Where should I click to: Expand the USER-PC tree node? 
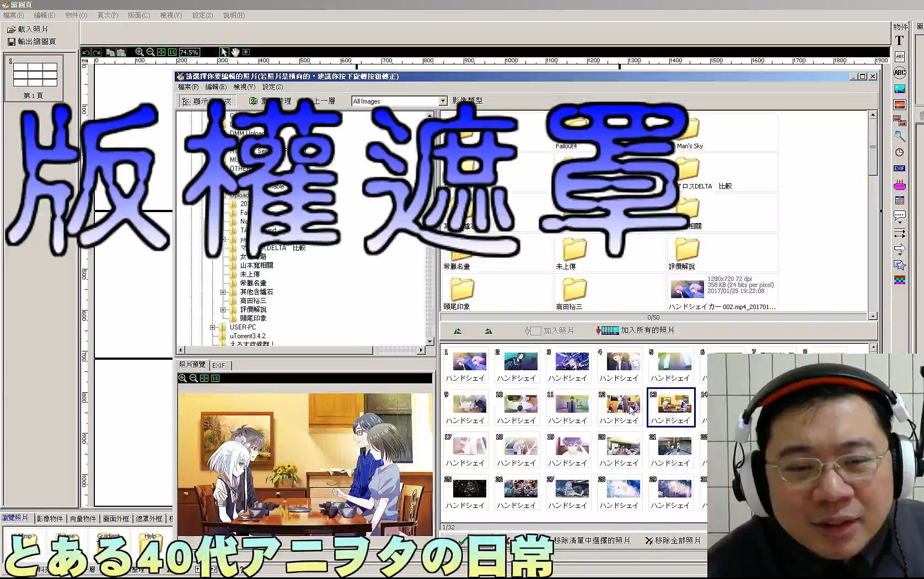tap(213, 327)
